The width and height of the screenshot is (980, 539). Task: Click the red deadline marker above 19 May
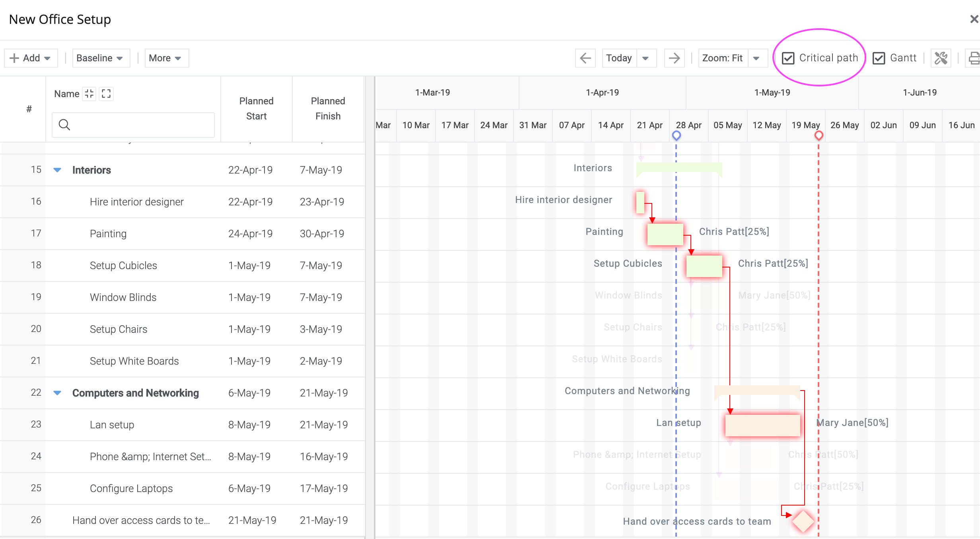(x=819, y=135)
